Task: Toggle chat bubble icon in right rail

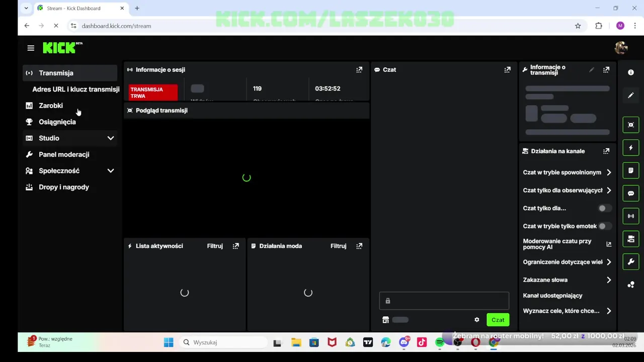Action: click(631, 194)
